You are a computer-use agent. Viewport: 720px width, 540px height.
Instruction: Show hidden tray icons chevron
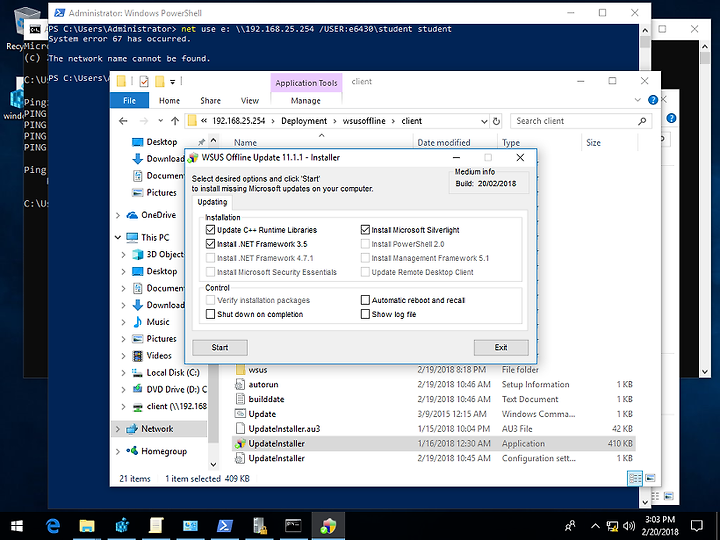point(595,526)
